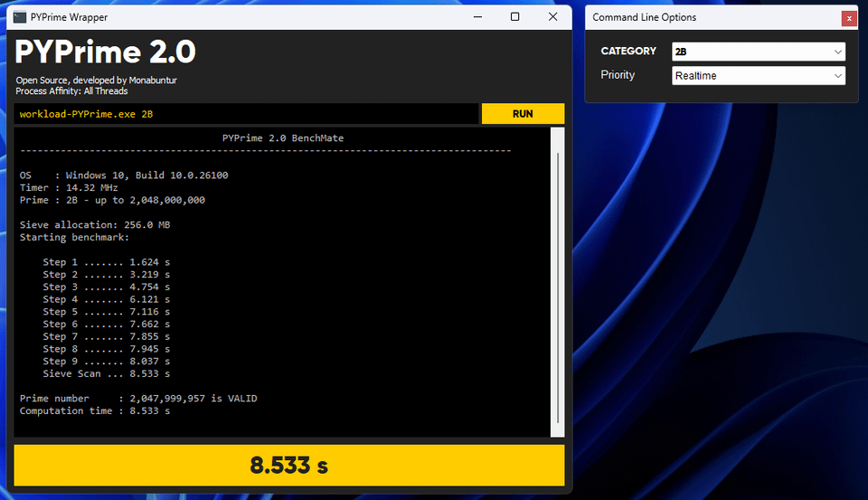Click the Sieve Scan 8.533 s line
This screenshot has height=500, width=868.
coord(106,373)
